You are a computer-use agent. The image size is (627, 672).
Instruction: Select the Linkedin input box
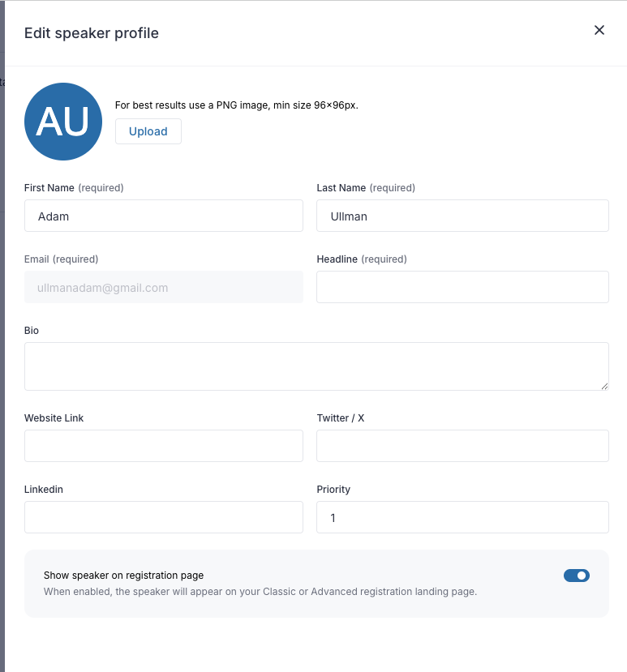[163, 517]
